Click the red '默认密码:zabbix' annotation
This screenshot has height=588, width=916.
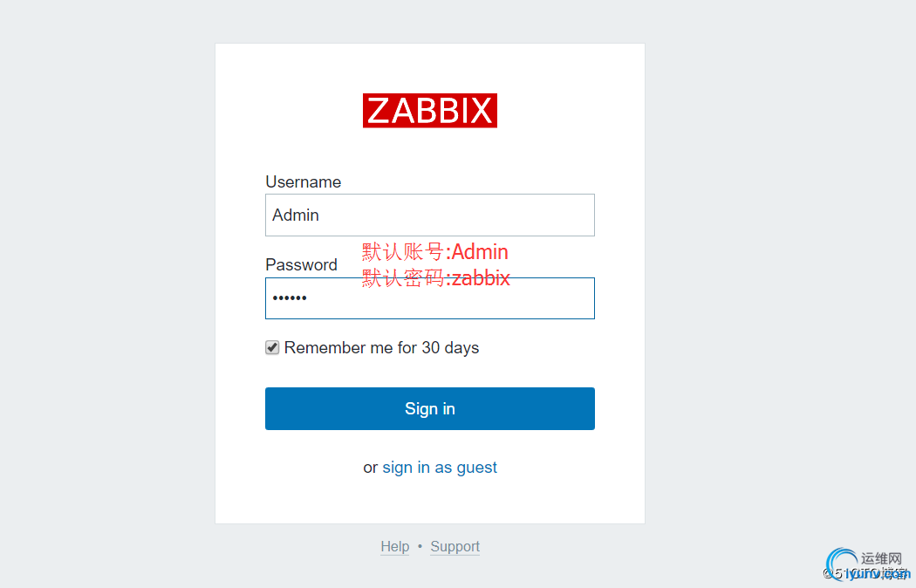coord(436,278)
